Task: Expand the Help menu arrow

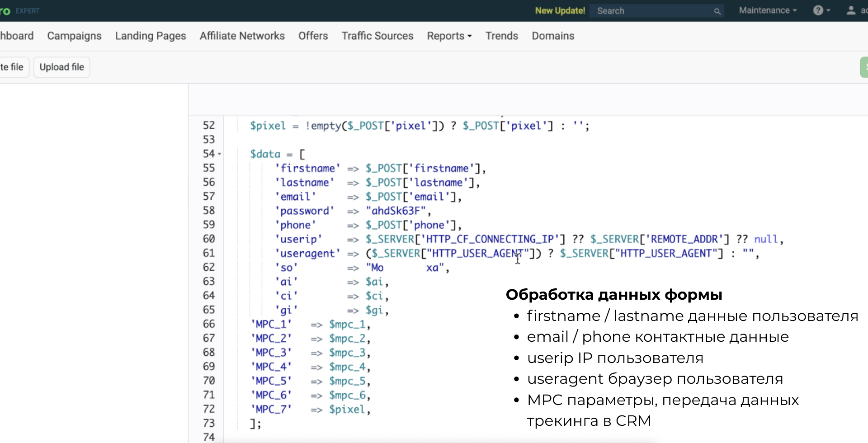Action: pyautogui.click(x=827, y=10)
